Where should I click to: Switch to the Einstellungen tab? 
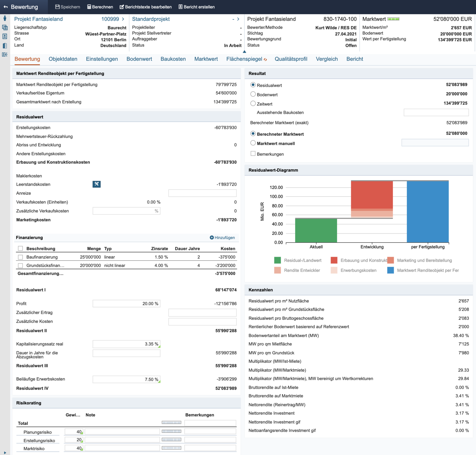[x=102, y=59]
